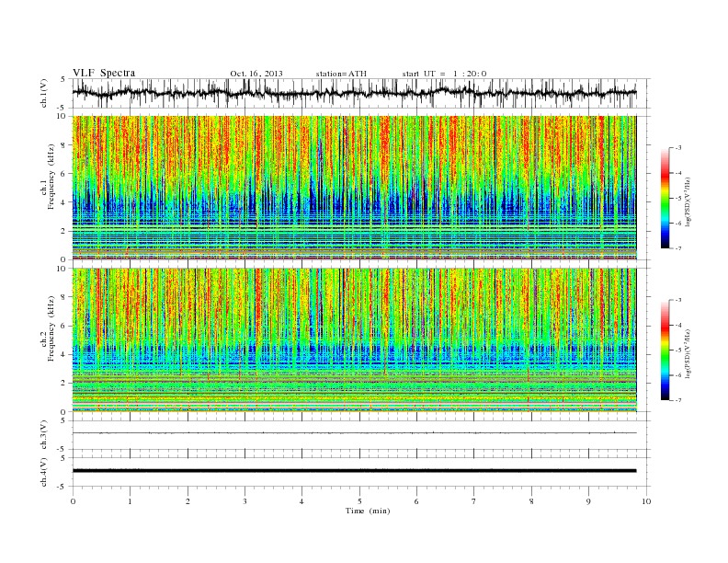
Task: Click the "4" frequency tick of ch.2 spectrogram
Action: pyautogui.click(x=64, y=355)
